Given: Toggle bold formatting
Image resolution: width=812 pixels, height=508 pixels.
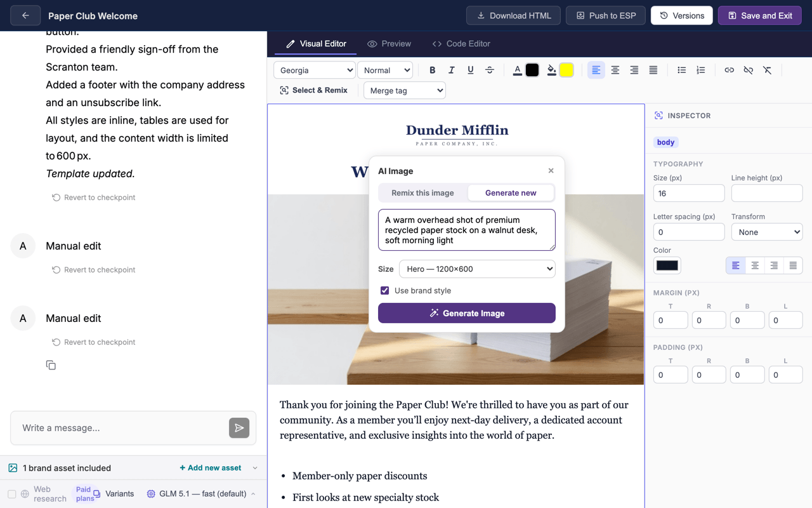Looking at the screenshot, I should (x=433, y=70).
